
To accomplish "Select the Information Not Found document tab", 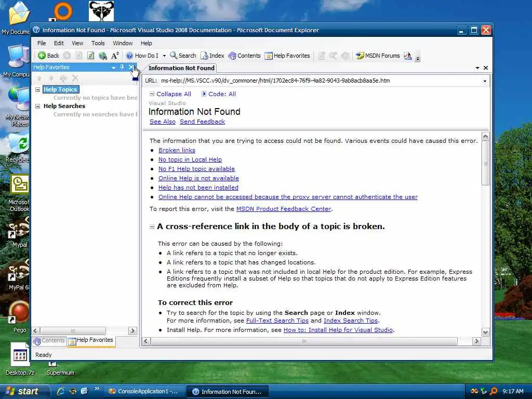I will tap(181, 68).
